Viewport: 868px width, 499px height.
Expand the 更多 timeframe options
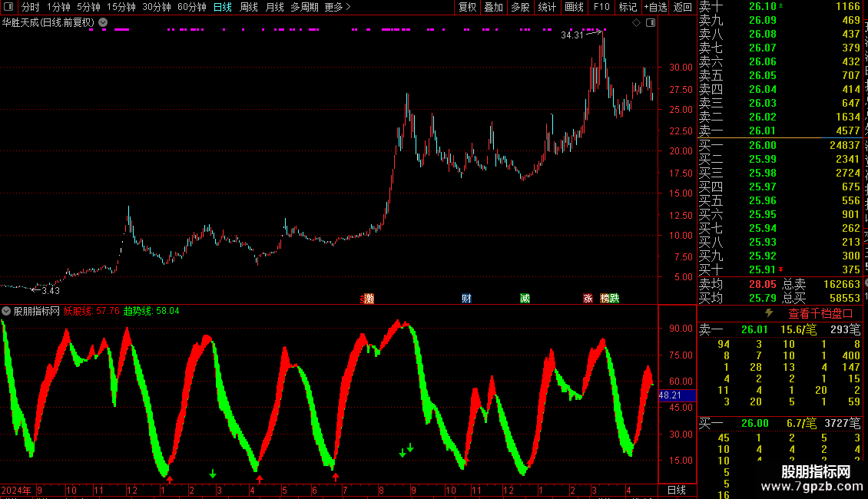click(x=337, y=7)
